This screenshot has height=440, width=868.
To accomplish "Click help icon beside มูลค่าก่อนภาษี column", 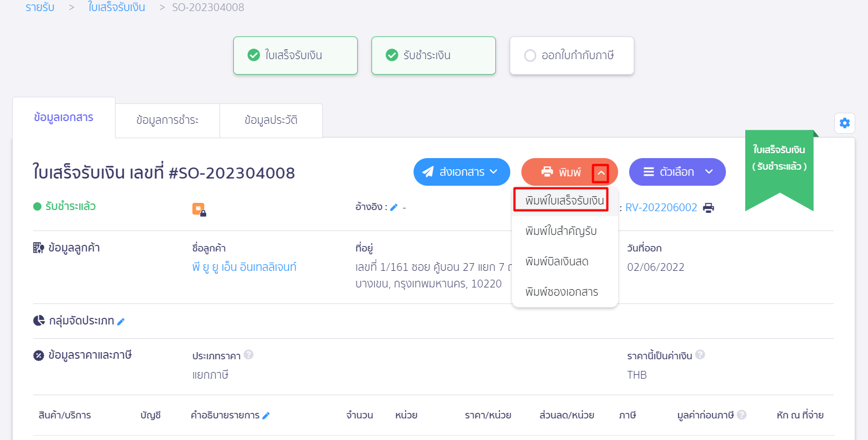I will 742,413.
